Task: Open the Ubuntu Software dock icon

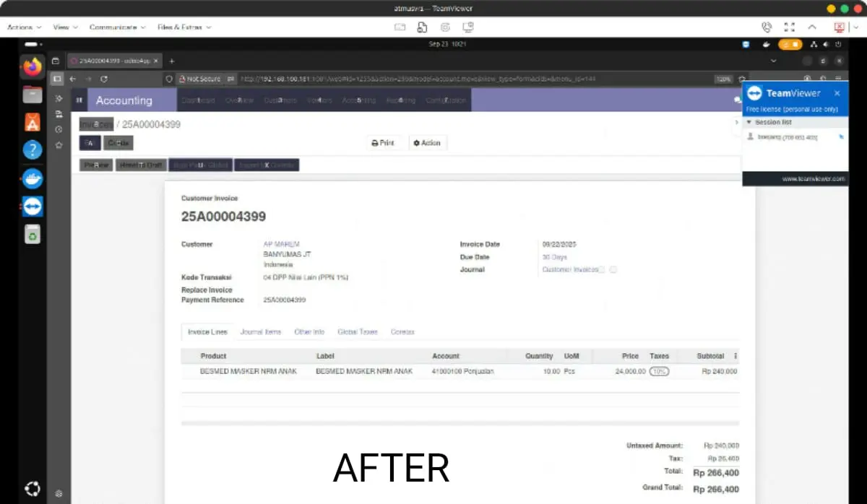Action: [x=33, y=122]
